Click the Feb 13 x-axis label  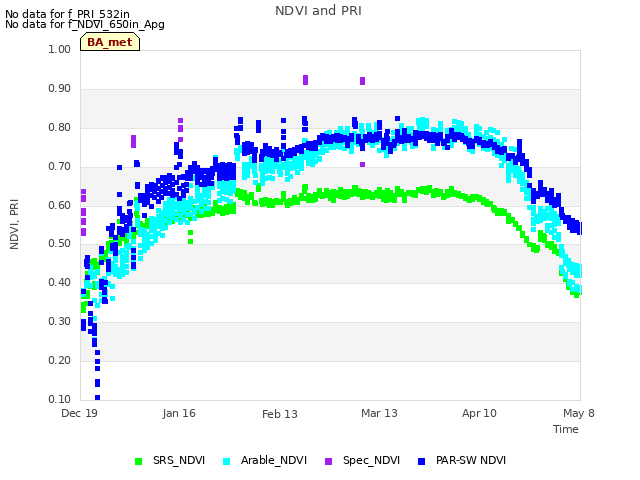tap(280, 414)
